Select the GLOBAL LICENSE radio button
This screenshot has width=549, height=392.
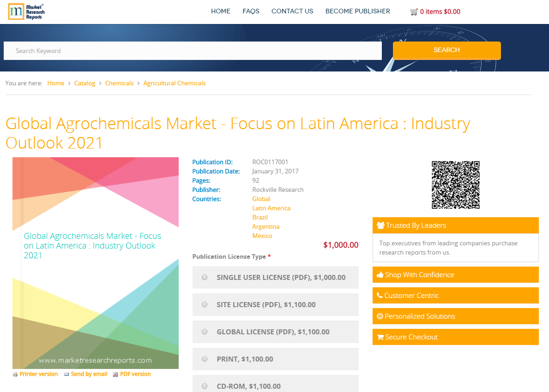pyautogui.click(x=205, y=332)
